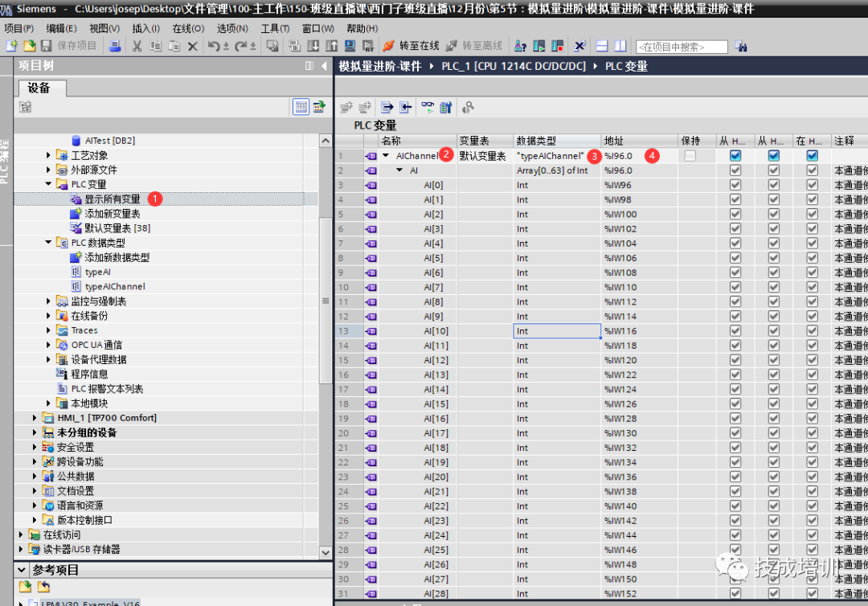Open the 视图(V) menu

pyautogui.click(x=104, y=28)
